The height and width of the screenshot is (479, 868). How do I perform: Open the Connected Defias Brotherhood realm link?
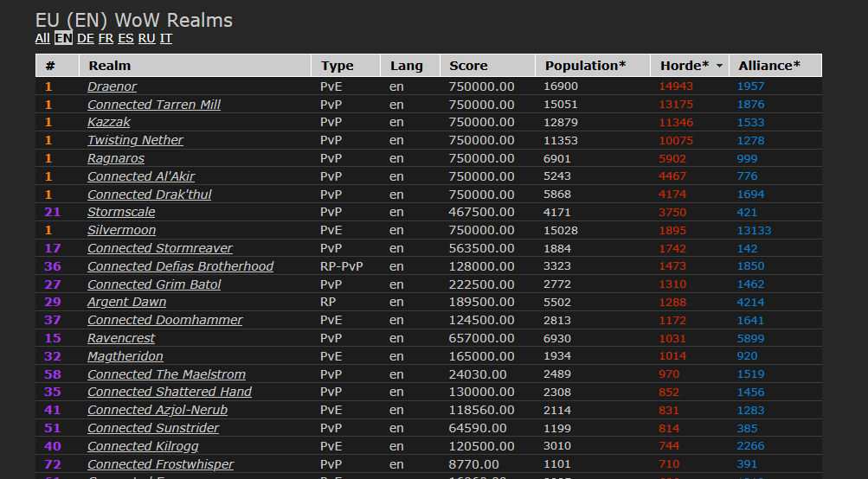coord(181,266)
